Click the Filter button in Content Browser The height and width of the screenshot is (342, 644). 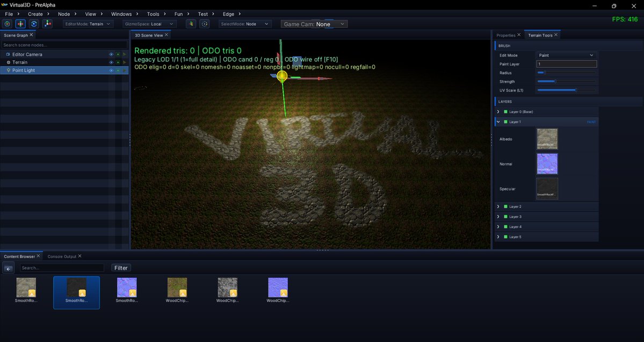tap(121, 268)
